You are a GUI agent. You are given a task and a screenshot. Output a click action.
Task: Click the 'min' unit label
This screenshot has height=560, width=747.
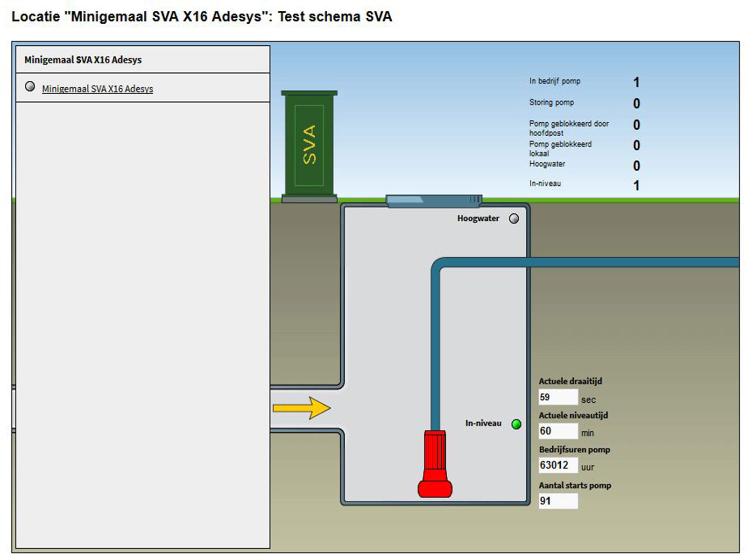587,433
